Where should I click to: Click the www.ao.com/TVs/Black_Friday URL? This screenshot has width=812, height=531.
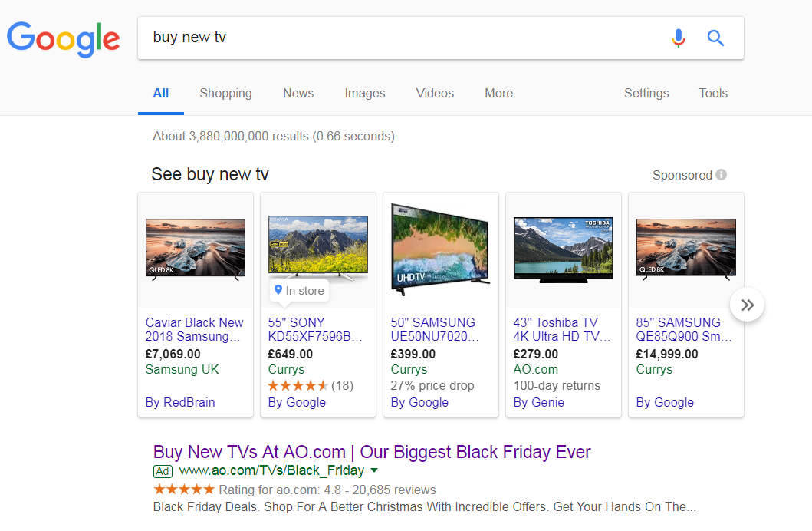pyautogui.click(x=271, y=470)
